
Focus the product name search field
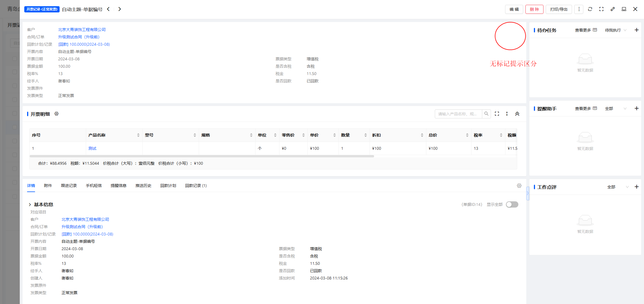coord(459,114)
